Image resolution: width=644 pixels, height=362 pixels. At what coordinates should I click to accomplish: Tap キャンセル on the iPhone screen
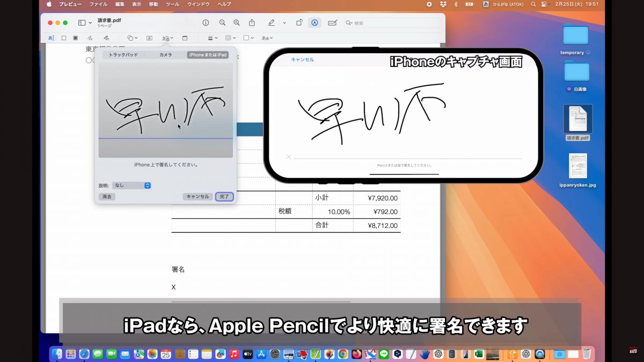tap(302, 60)
